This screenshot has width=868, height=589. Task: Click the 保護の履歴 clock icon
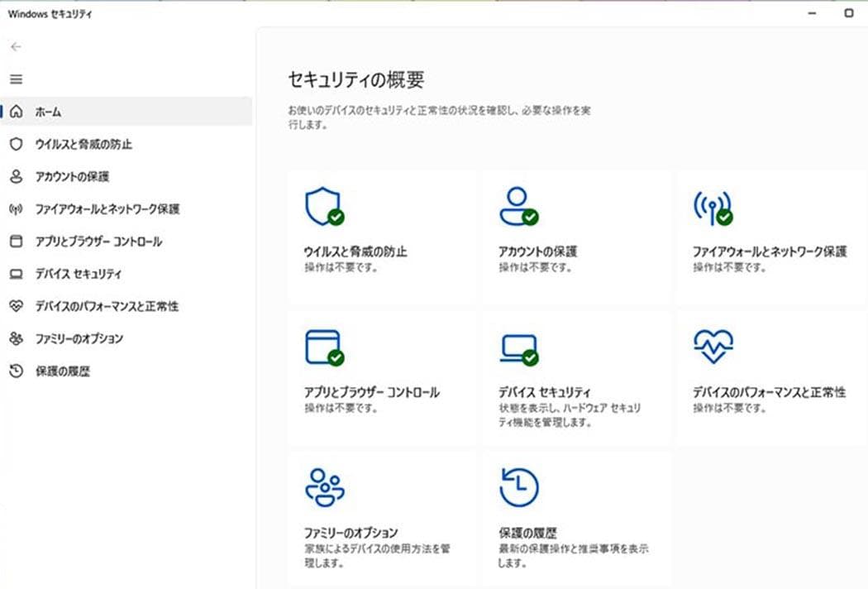[x=521, y=486]
